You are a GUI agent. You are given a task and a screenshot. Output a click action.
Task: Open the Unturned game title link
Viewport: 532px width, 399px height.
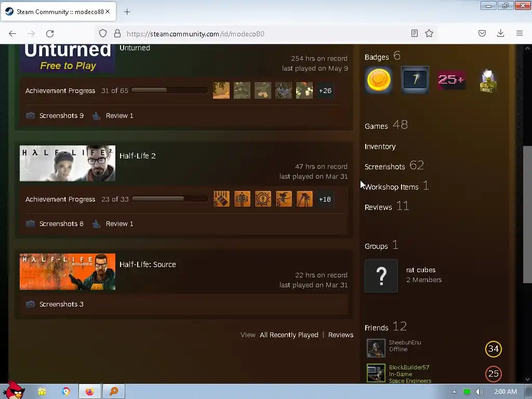point(135,48)
